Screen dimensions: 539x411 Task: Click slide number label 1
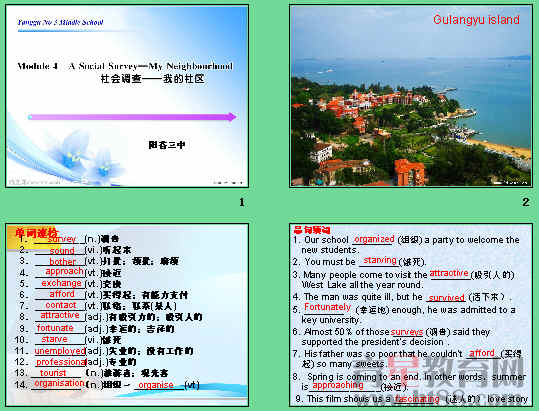point(242,202)
